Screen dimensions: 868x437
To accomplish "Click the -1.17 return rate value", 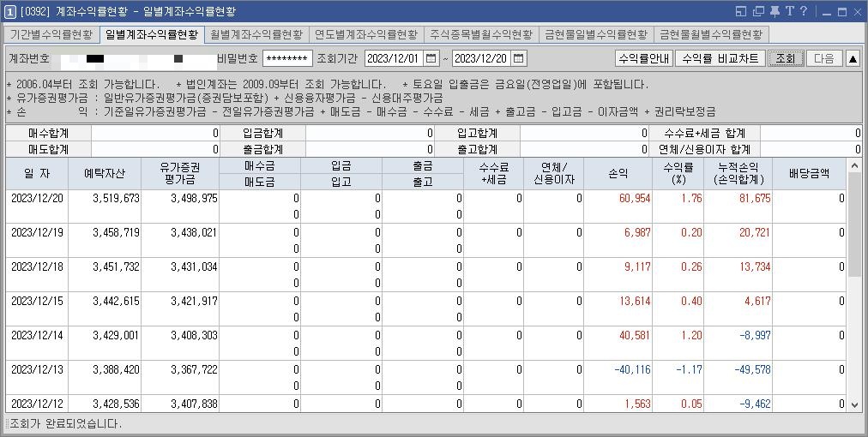I will pyautogui.click(x=690, y=369).
